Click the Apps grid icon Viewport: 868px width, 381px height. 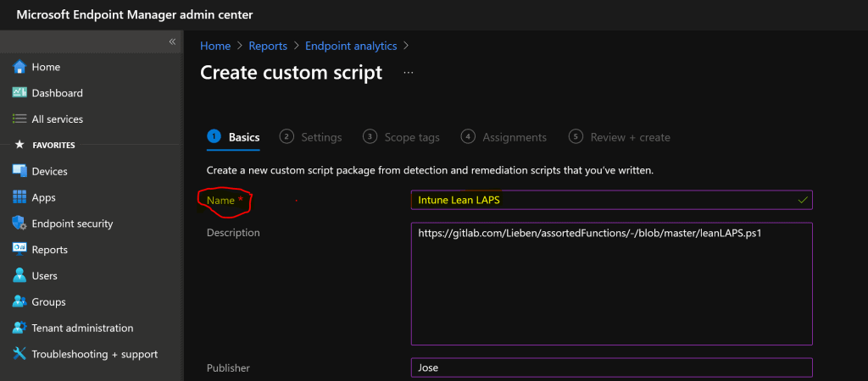[19, 197]
